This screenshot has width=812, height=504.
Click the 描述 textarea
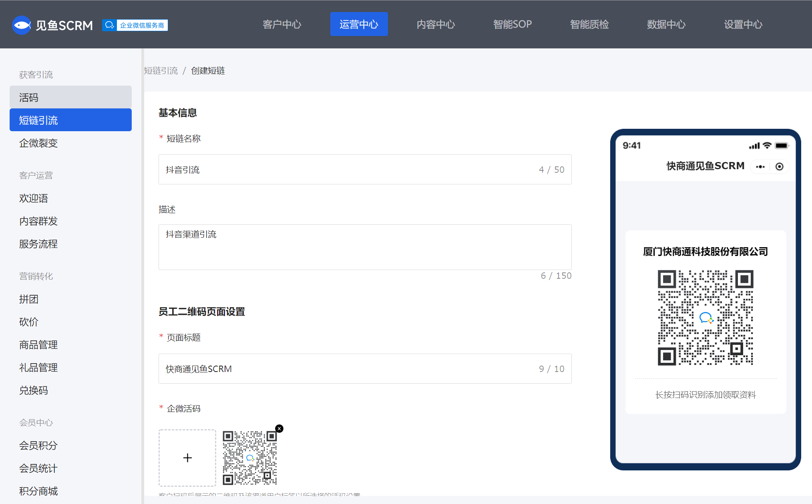point(365,247)
